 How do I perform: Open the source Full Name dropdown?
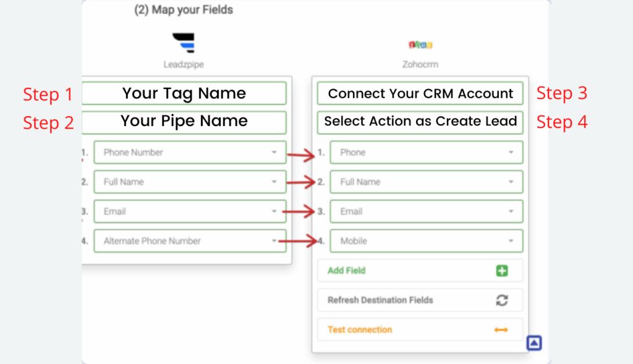[x=190, y=182]
